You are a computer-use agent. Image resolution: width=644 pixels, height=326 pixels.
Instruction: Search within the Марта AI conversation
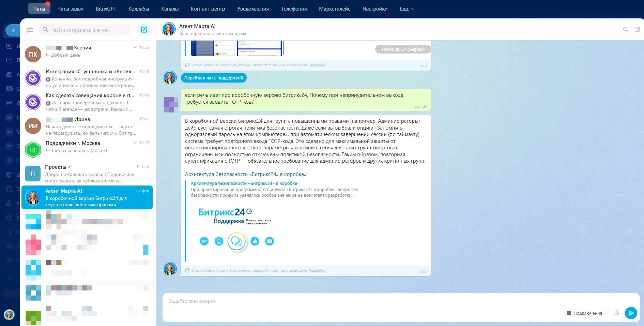point(625,29)
